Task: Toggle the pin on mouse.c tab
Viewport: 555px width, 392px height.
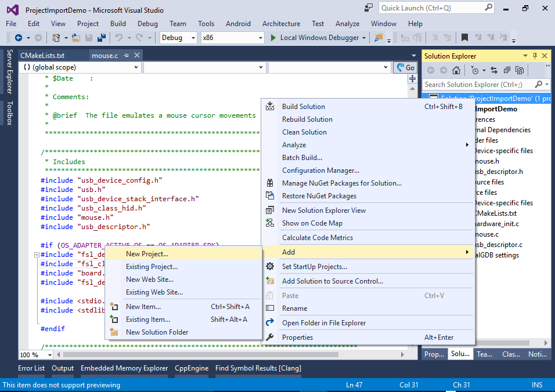Action: [x=126, y=56]
